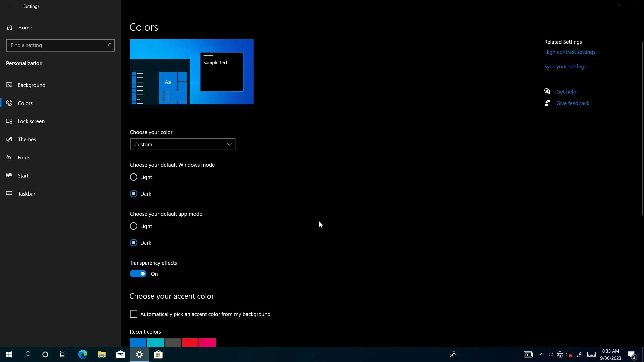The image size is (644, 362).
Task: Open the Background personalization page
Action: tap(31, 85)
